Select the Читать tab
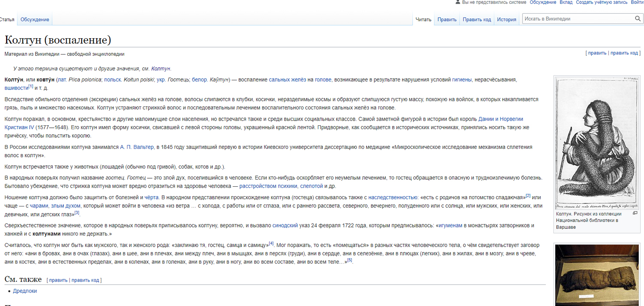 423,19
